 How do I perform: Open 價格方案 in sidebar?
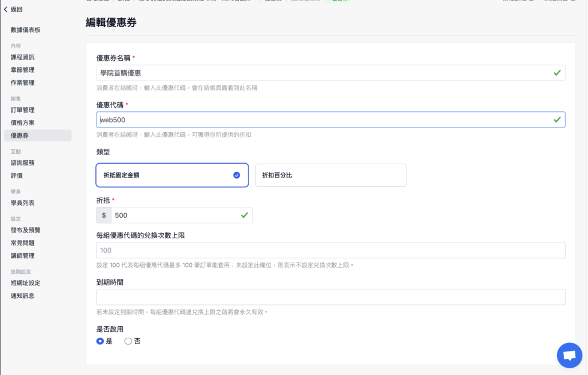click(x=22, y=123)
